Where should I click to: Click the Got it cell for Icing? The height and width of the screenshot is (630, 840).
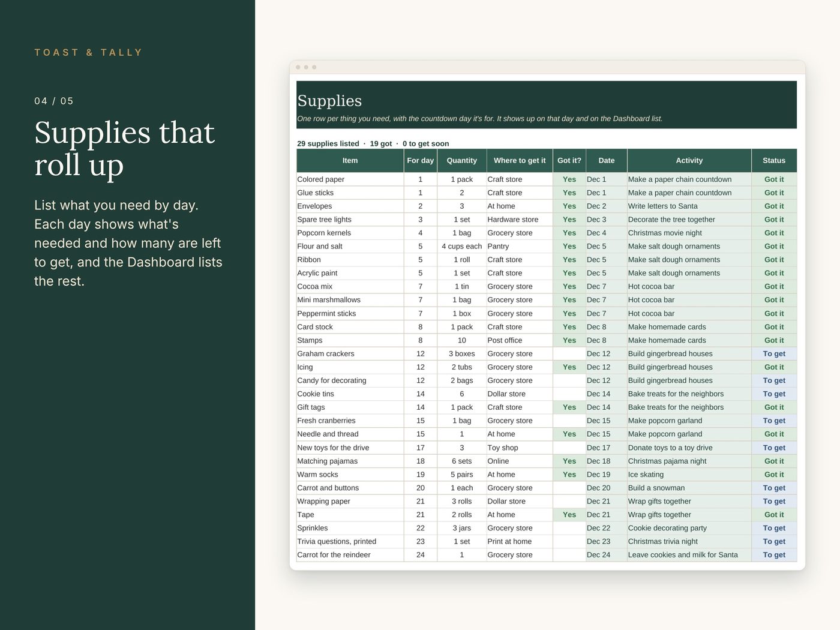click(569, 367)
